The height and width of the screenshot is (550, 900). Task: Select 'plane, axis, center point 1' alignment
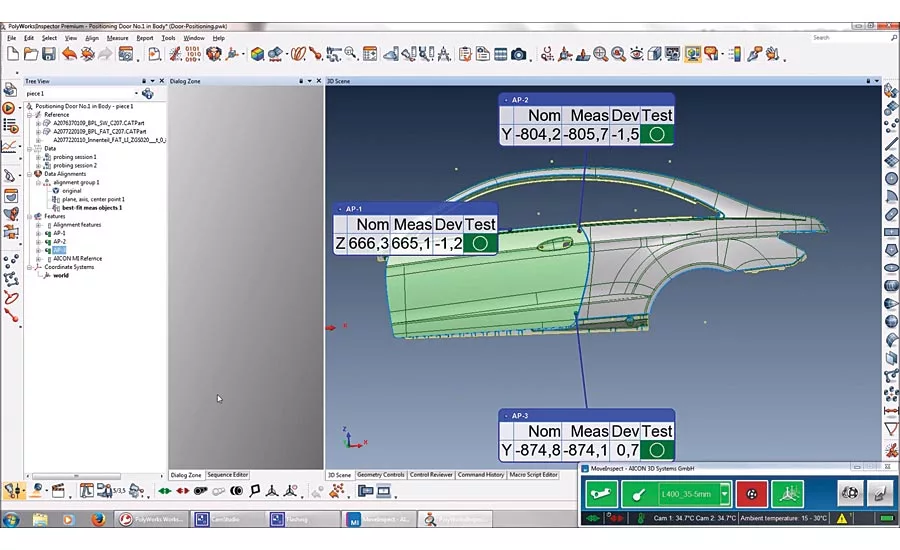93,199
